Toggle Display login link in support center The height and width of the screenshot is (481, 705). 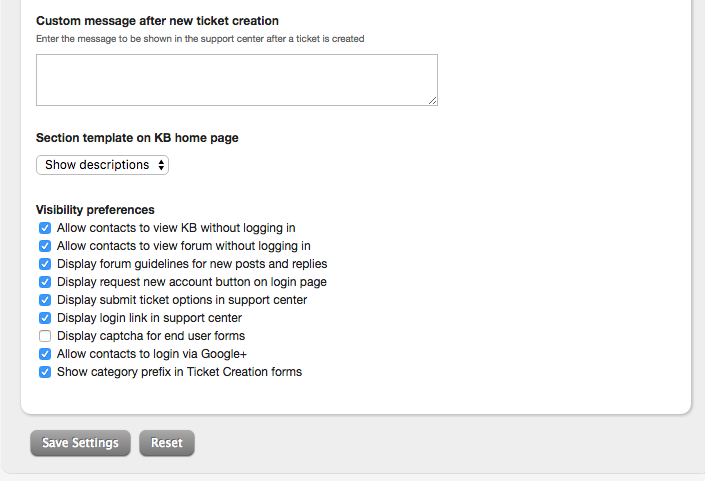point(45,318)
